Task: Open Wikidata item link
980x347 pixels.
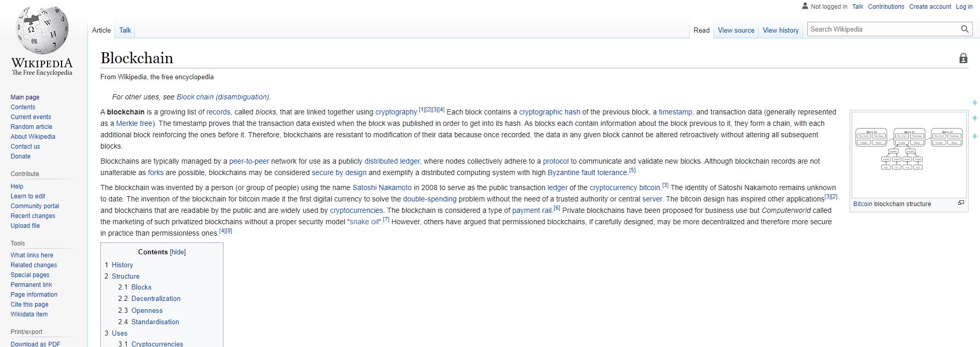Action: pyautogui.click(x=29, y=314)
